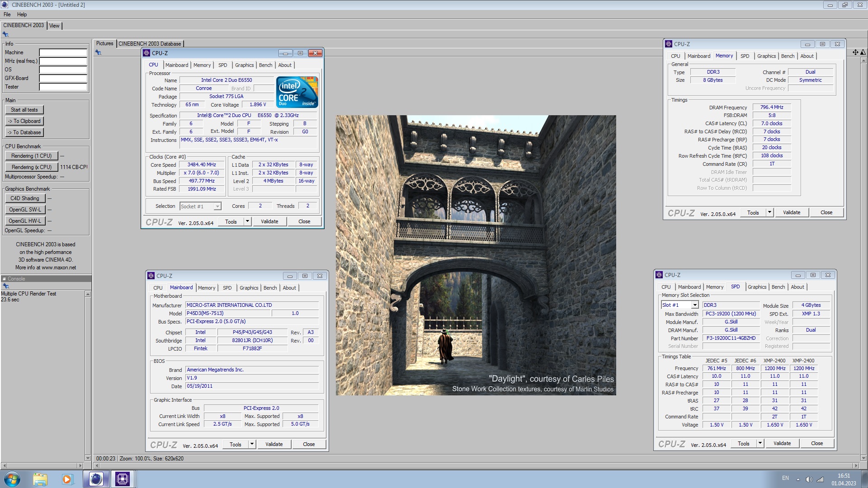Click the pin icon under the Pictures tab

pos(98,52)
